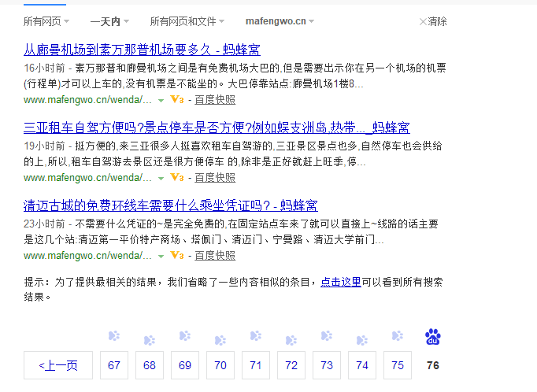Image resolution: width=537 pixels, height=392 pixels.
Task: Open the mafengwo.cn site filter dropdown
Action: (x=280, y=21)
